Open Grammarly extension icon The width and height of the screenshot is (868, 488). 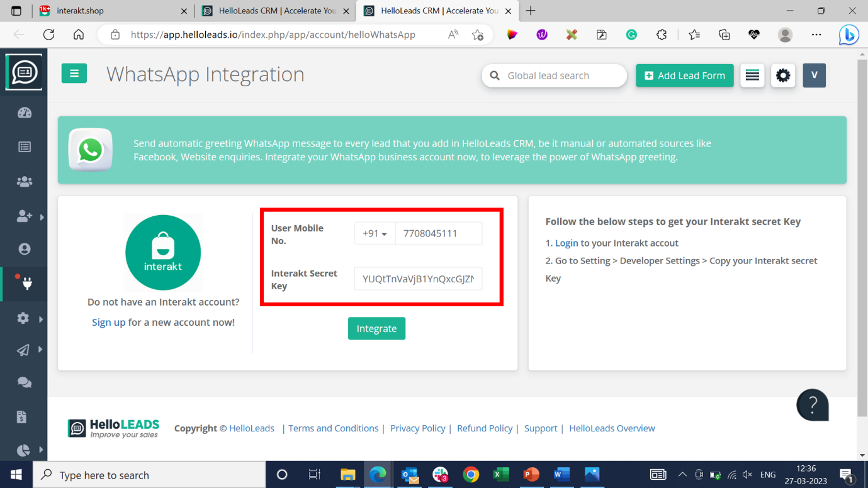pyautogui.click(x=631, y=35)
